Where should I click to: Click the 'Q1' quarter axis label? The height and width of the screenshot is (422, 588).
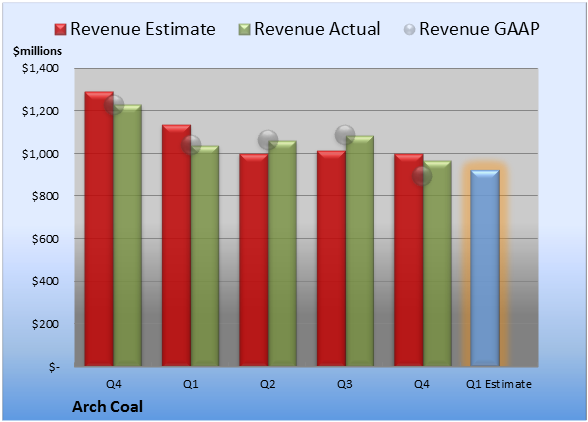pyautogui.click(x=190, y=384)
